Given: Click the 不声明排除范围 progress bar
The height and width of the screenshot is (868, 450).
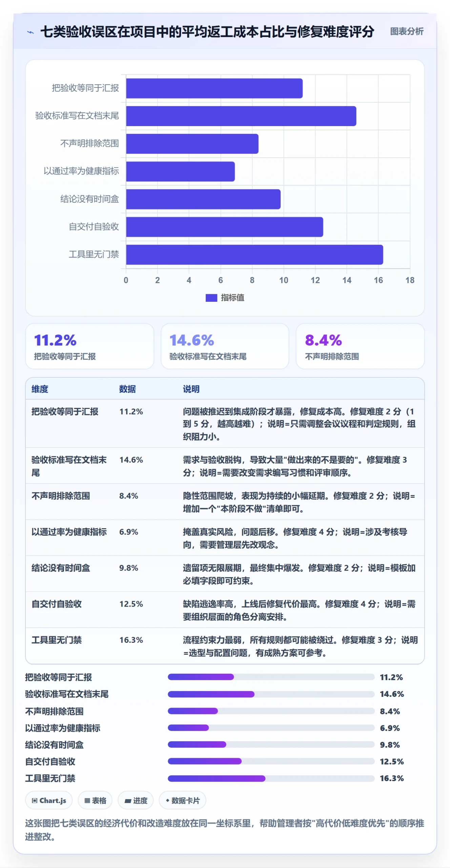Looking at the screenshot, I should tap(271, 711).
